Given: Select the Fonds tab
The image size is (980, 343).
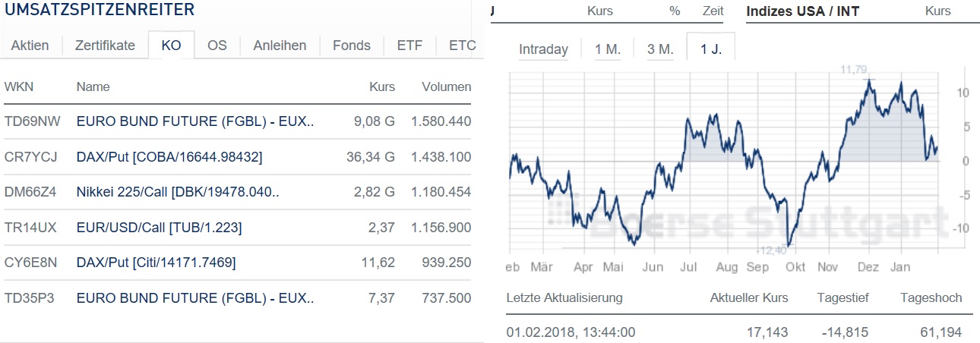Looking at the screenshot, I should click(352, 46).
